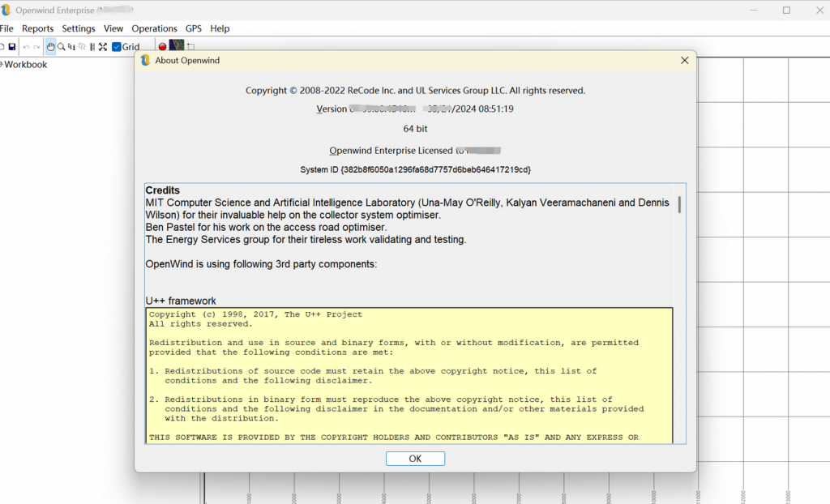Viewport: 830px width, 504px height.
Task: Click "Ben Pastel for his work" credits line
Action: [266, 227]
